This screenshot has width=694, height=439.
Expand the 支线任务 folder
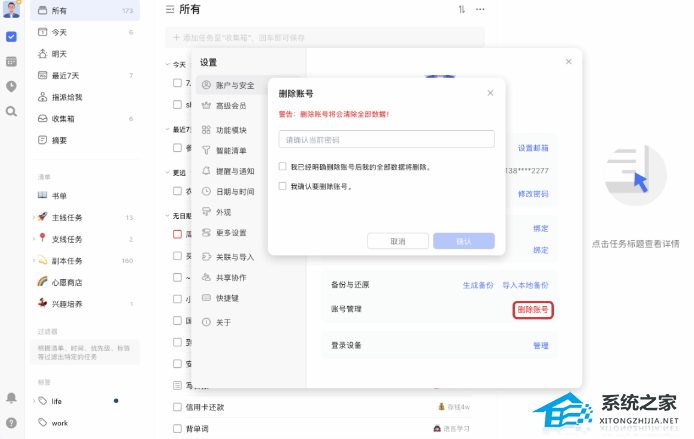pos(34,239)
